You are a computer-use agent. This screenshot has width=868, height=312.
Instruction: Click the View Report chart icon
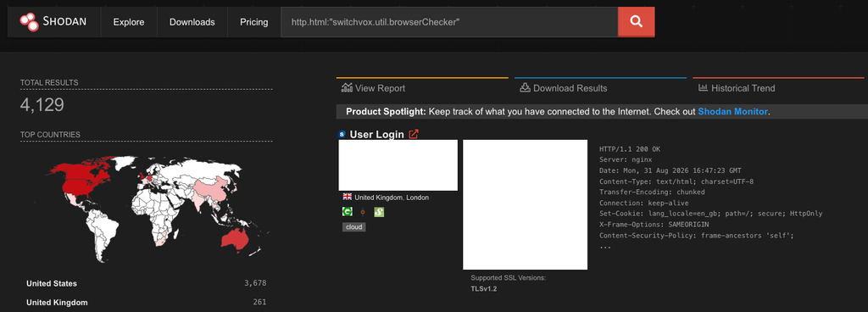[x=347, y=88]
